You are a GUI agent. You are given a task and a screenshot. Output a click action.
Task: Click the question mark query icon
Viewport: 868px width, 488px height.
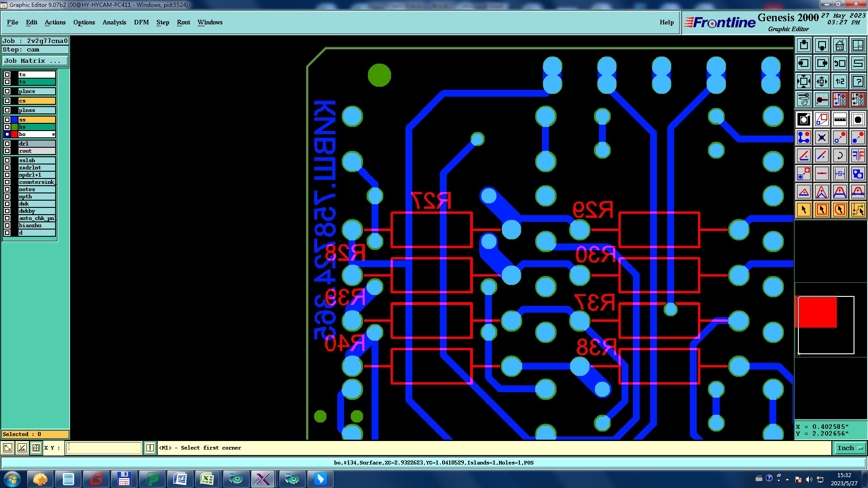tap(858, 81)
